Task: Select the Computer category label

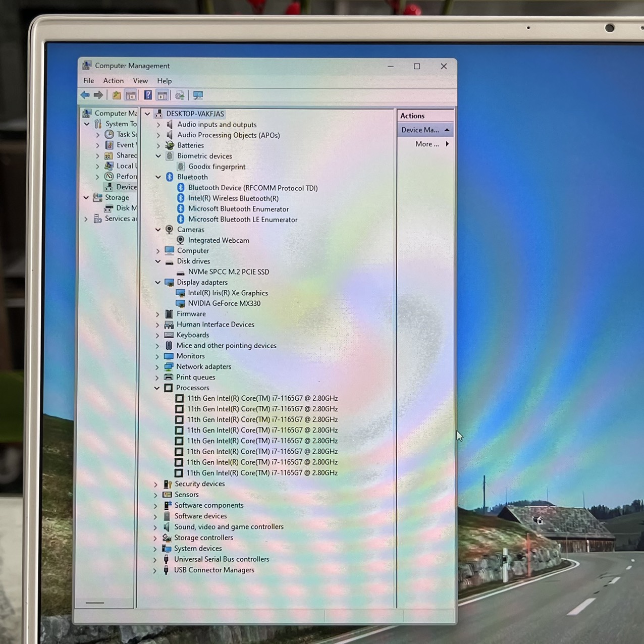Action: pos(193,251)
